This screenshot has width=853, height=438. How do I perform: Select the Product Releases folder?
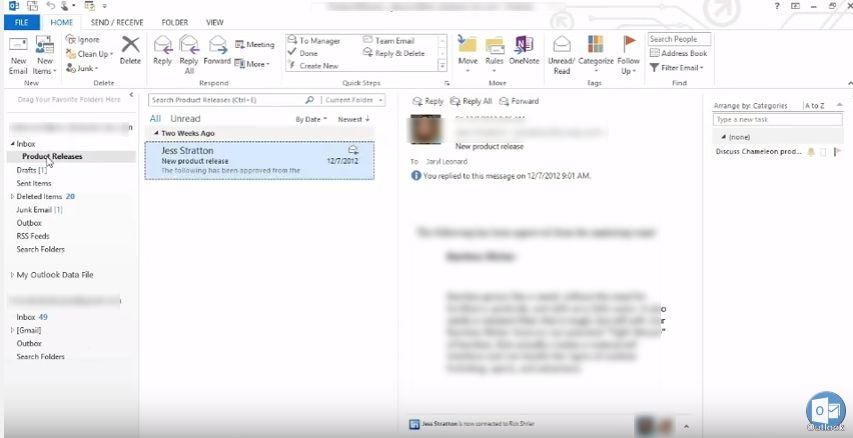point(52,157)
